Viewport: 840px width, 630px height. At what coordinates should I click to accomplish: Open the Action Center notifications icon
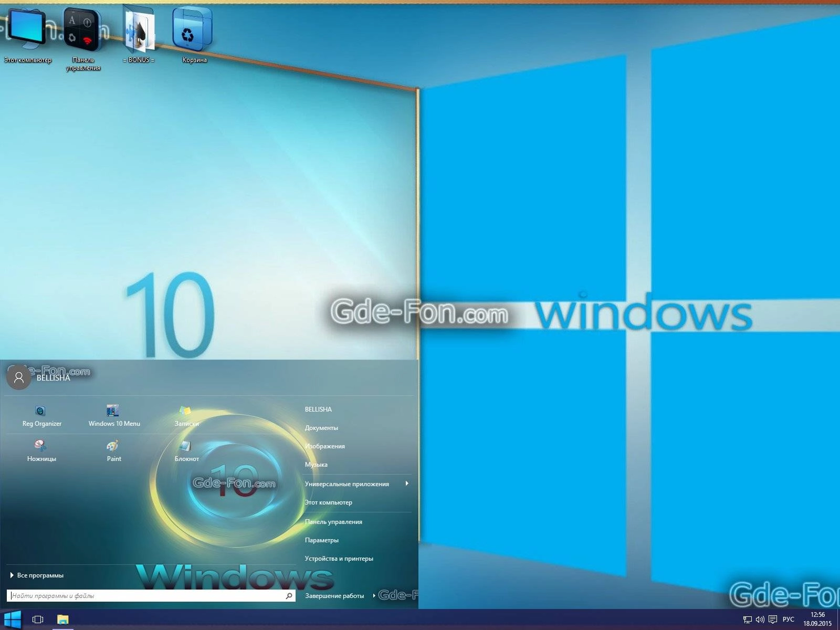pos(773,619)
